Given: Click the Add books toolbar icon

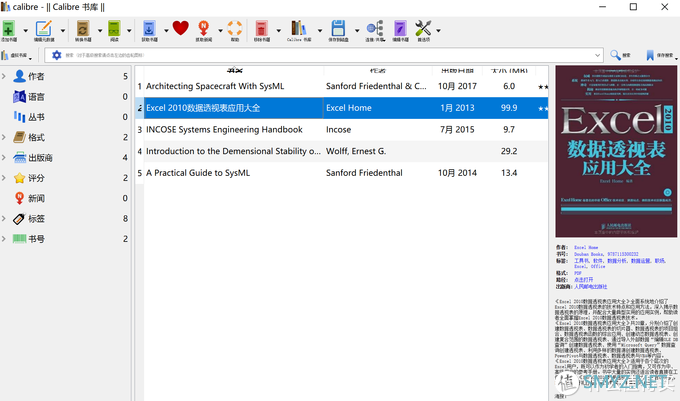Looking at the screenshot, I should [x=9, y=28].
